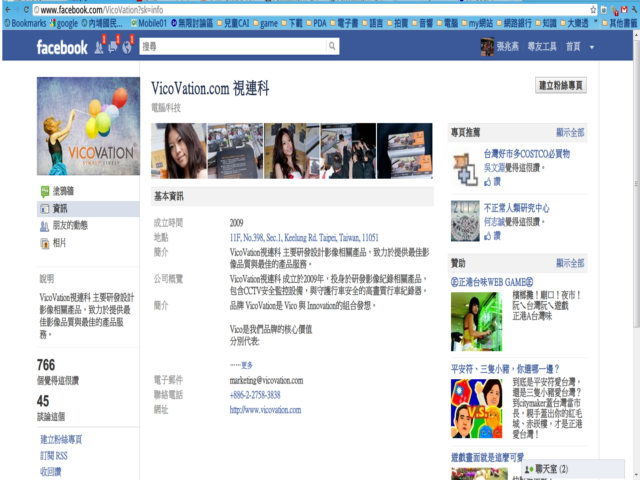Open the Keelung Rd address link
The width and height of the screenshot is (640, 480).
coord(304,238)
